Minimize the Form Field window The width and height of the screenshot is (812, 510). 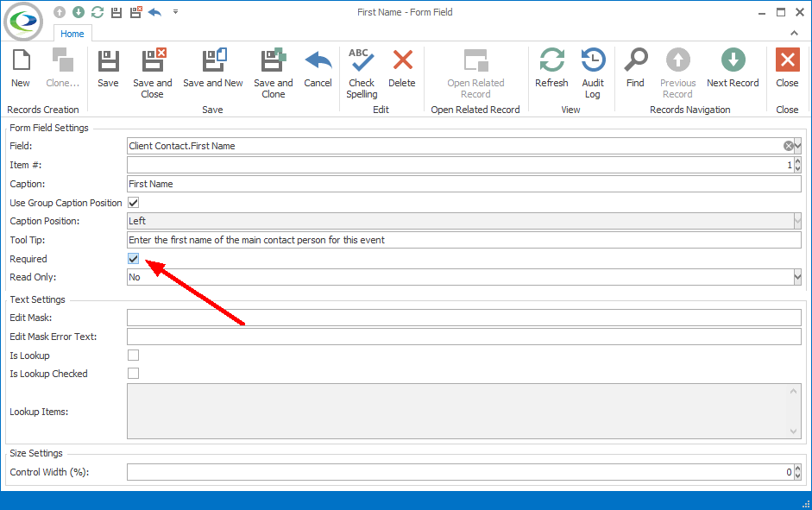click(762, 12)
